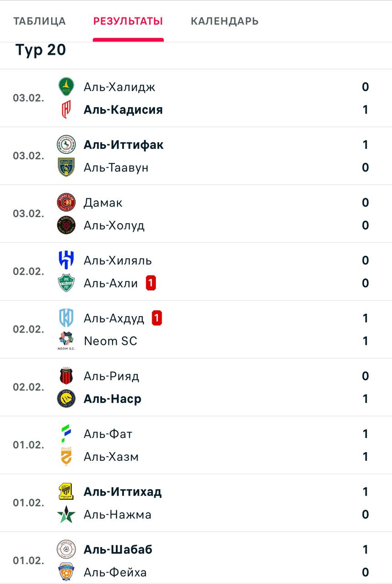Open the КАЛЕНДАРЬ tab
Viewport: 392px width, 584px height.
[x=224, y=21]
